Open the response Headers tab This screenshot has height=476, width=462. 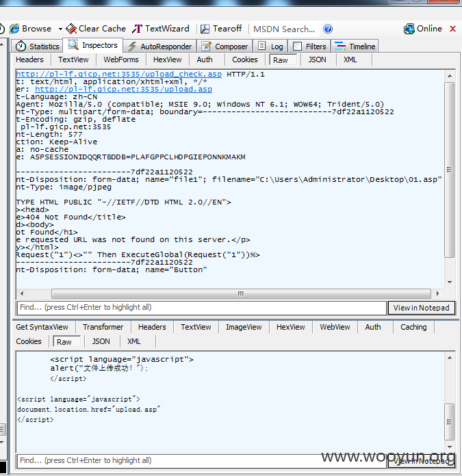[x=152, y=327]
